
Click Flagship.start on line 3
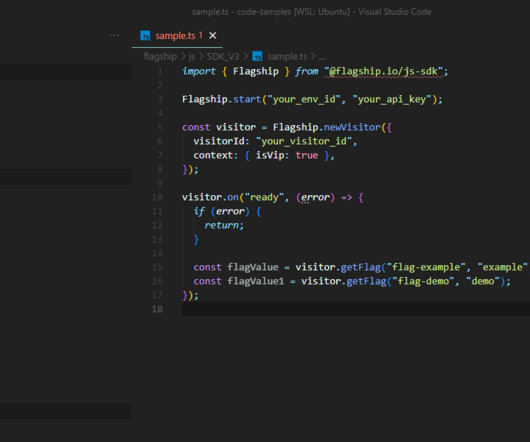point(221,99)
